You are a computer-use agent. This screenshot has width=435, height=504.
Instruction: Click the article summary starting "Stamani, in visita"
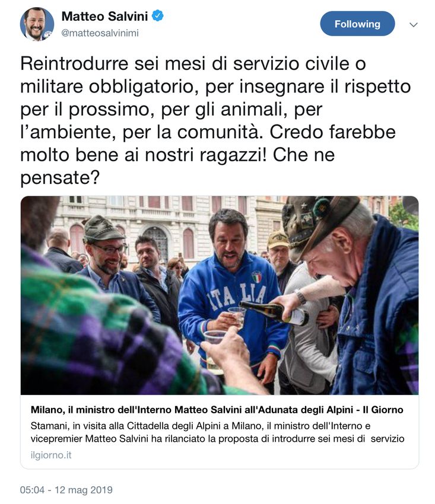217,432
